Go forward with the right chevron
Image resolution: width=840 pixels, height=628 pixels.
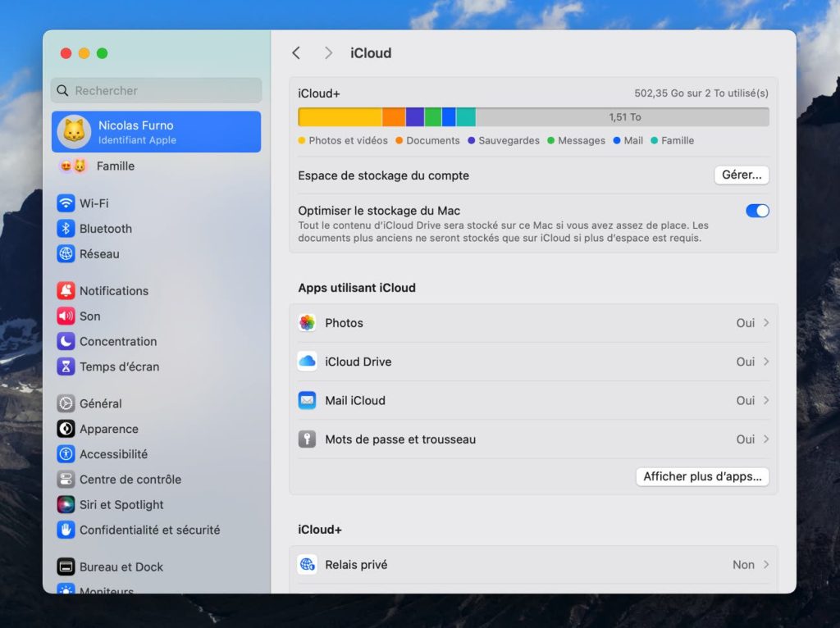pyautogui.click(x=328, y=53)
